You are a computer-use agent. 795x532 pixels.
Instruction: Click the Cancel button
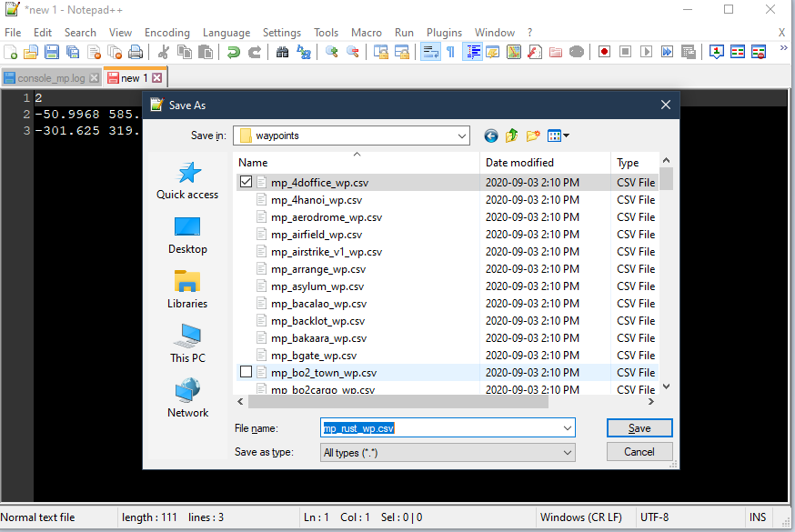(x=639, y=451)
